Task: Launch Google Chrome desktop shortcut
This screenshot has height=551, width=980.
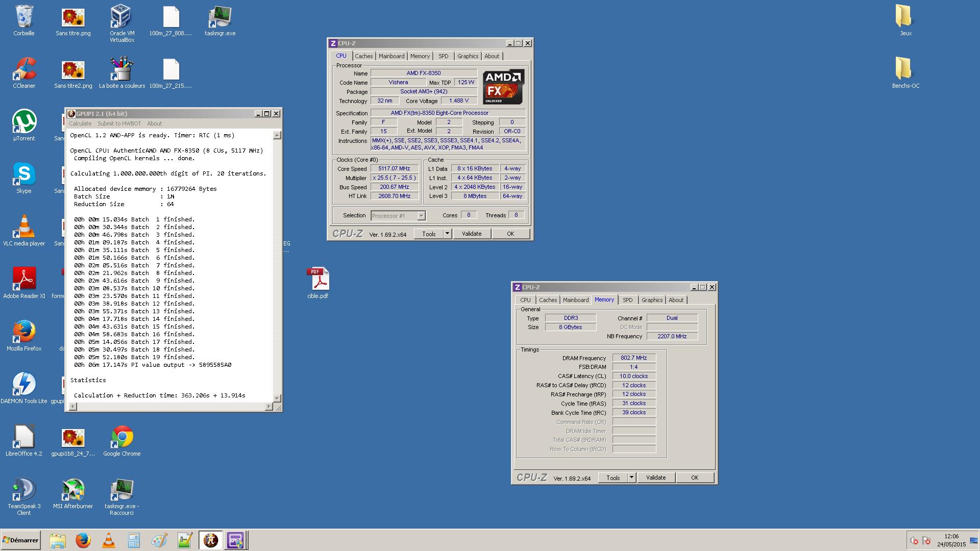Action: pos(122,441)
